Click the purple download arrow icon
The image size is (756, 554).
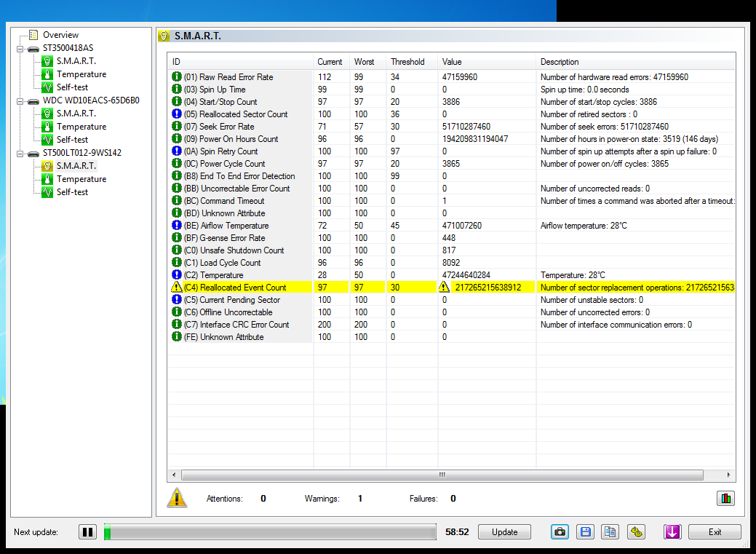(672, 532)
